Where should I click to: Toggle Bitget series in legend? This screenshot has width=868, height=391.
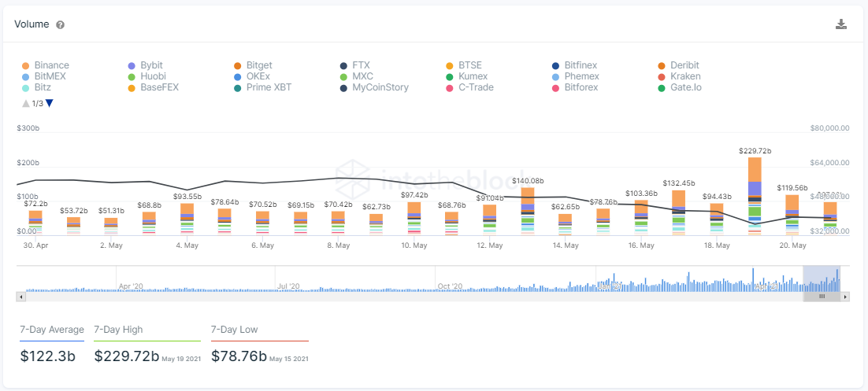(252, 65)
